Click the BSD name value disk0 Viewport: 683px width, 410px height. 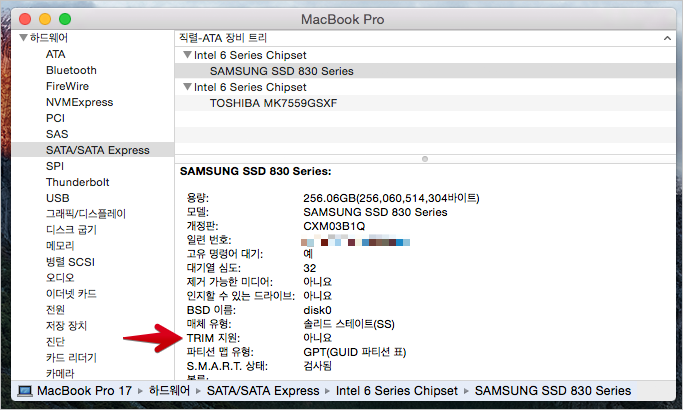317,310
